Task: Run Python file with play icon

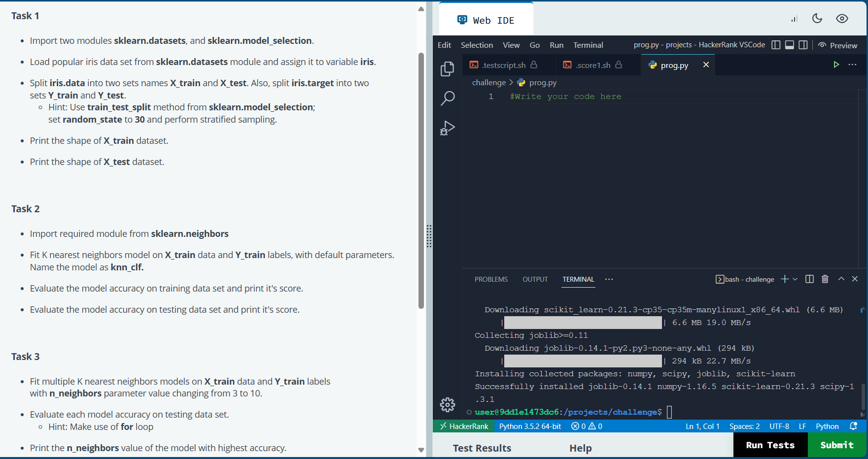Action: coord(836,65)
